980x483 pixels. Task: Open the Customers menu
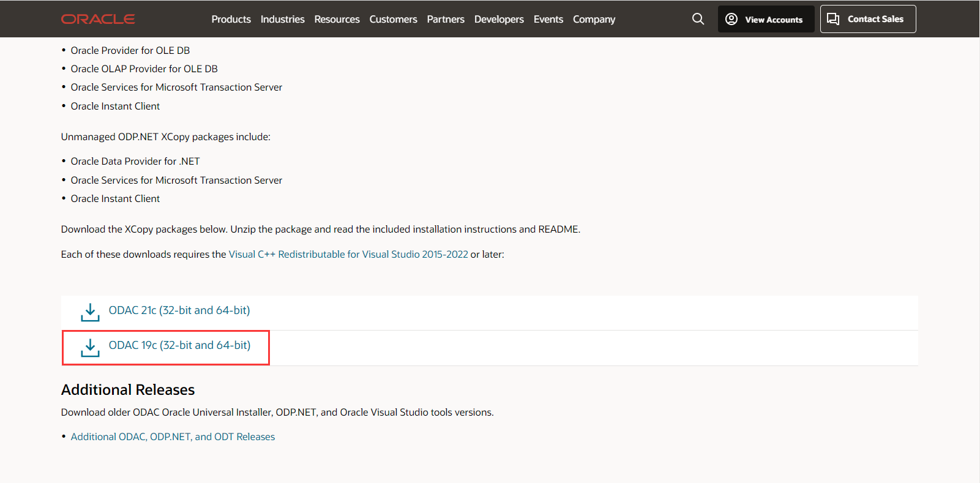[393, 19]
